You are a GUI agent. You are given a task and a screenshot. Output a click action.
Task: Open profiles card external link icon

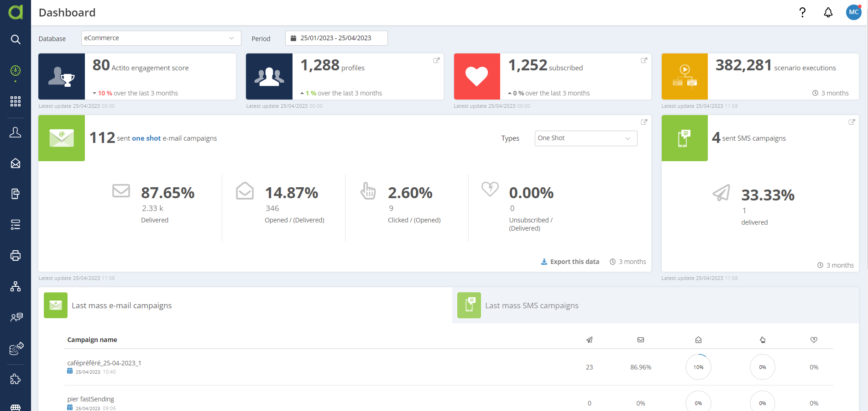436,60
